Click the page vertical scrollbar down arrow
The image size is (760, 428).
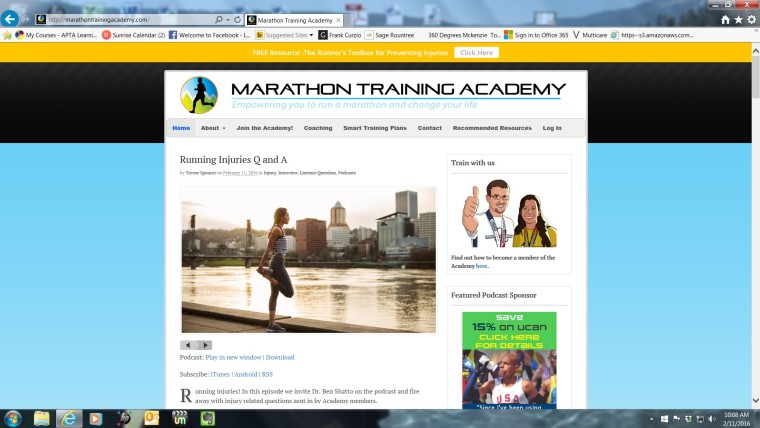[x=755, y=400]
